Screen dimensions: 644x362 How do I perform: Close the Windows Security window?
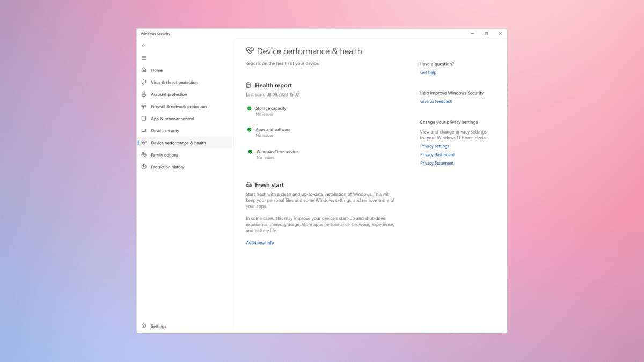pos(500,34)
